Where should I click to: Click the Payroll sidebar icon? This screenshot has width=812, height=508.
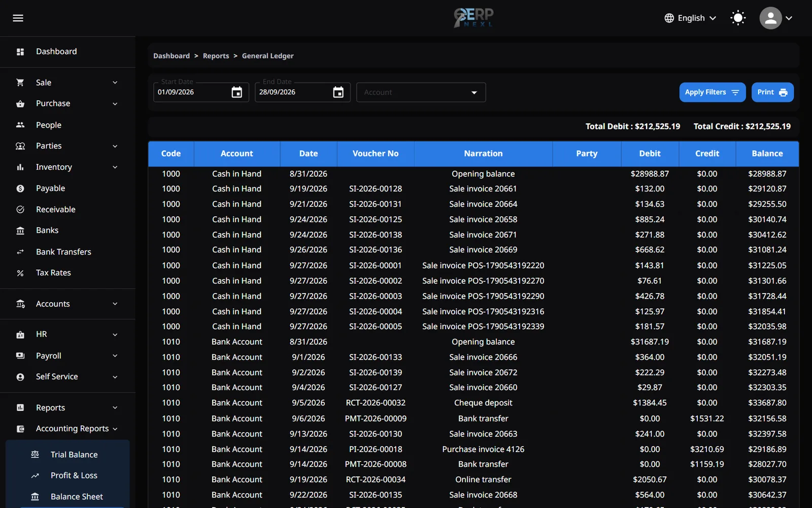tap(20, 356)
